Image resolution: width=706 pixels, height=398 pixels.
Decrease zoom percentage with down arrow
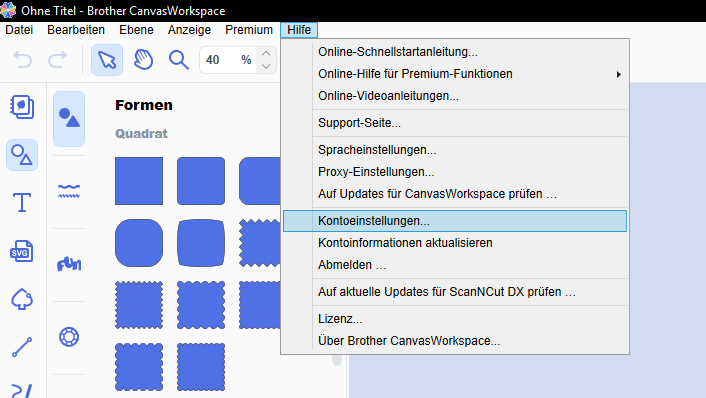click(266, 66)
